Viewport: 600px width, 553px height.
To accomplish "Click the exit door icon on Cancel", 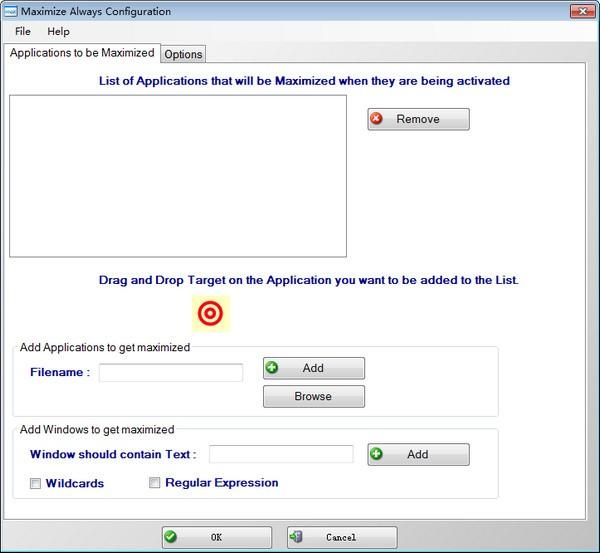I will pyautogui.click(x=297, y=537).
